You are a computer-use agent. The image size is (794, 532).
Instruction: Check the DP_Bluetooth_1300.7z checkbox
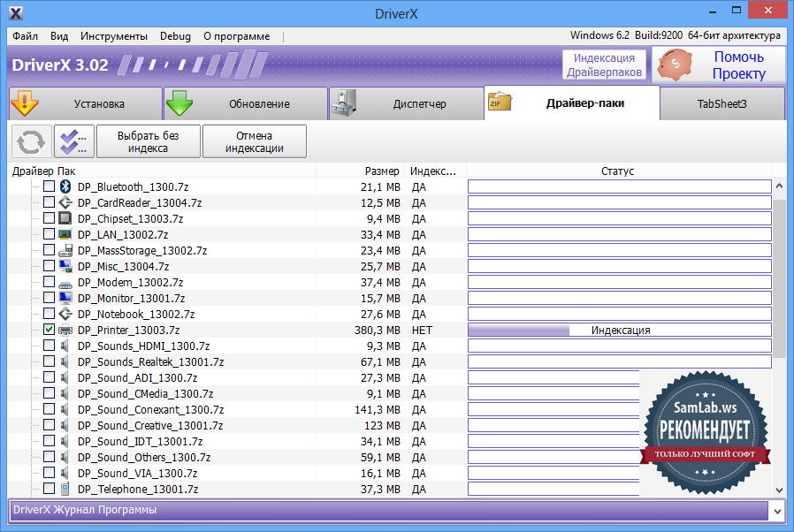click(49, 186)
